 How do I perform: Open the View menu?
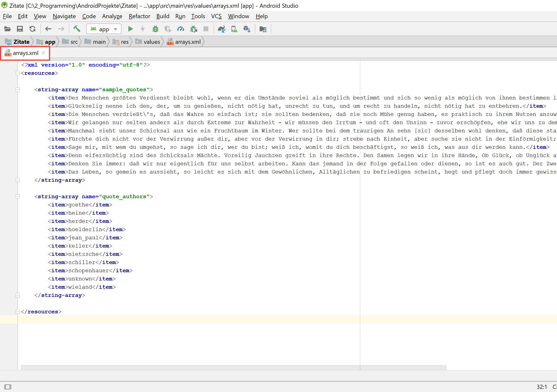coord(40,16)
